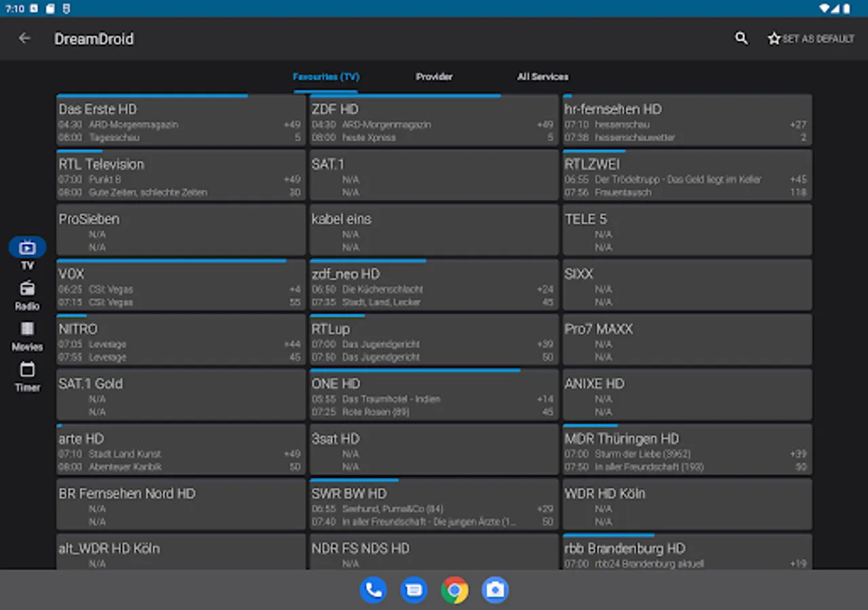Select the RTLZWEI channel
868x610 pixels.
coord(687,175)
